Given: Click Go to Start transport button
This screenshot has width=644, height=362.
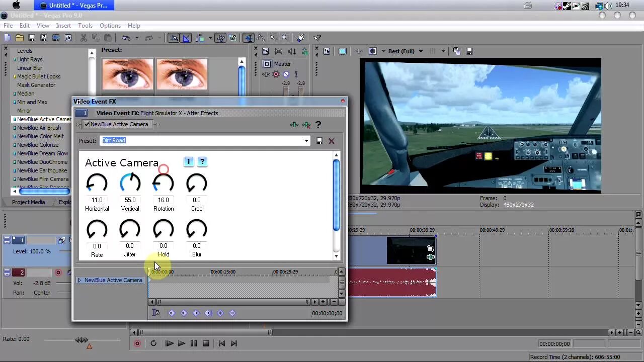Looking at the screenshot, I should coord(222,343).
